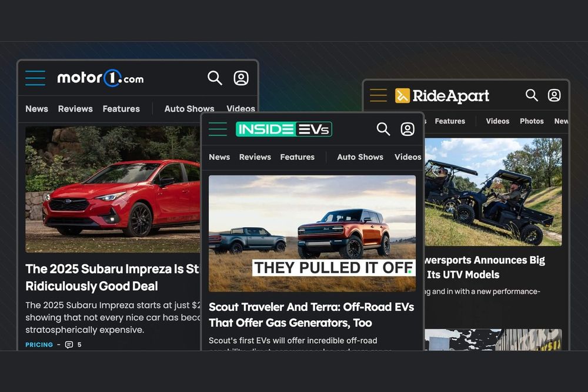Click the yellow RideApart logo icon
The width and height of the screenshot is (588, 392).
point(402,95)
